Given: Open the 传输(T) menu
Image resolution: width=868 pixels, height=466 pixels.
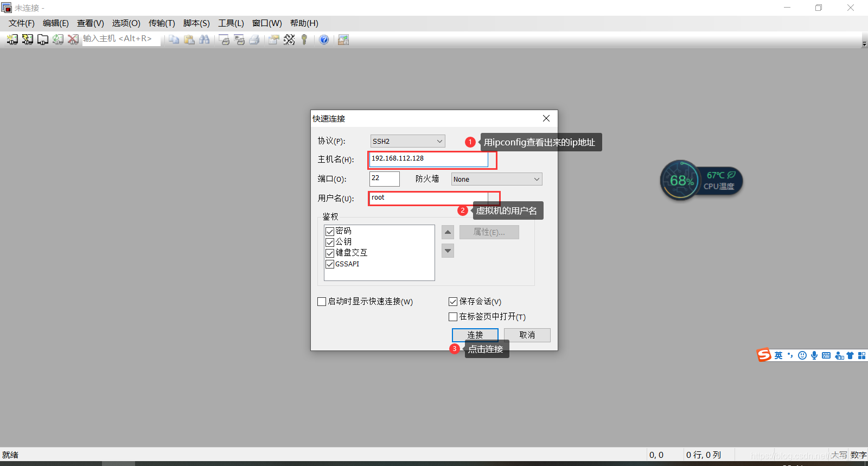Looking at the screenshot, I should tap(162, 23).
